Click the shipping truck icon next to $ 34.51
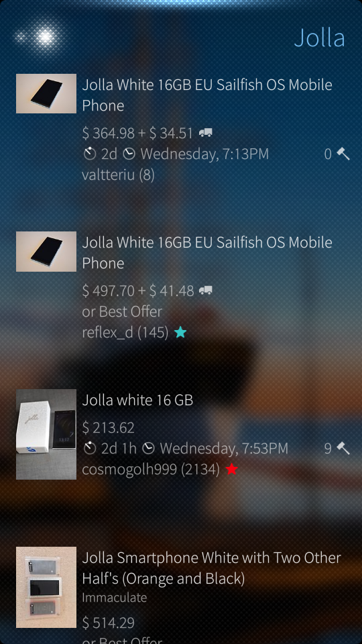The height and width of the screenshot is (644, 362). [x=206, y=133]
